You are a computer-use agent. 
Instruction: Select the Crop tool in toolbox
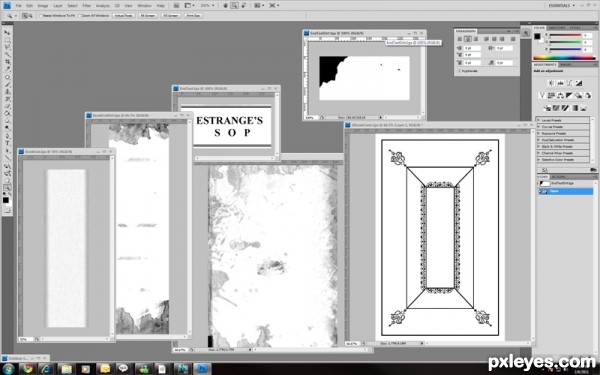(7, 62)
